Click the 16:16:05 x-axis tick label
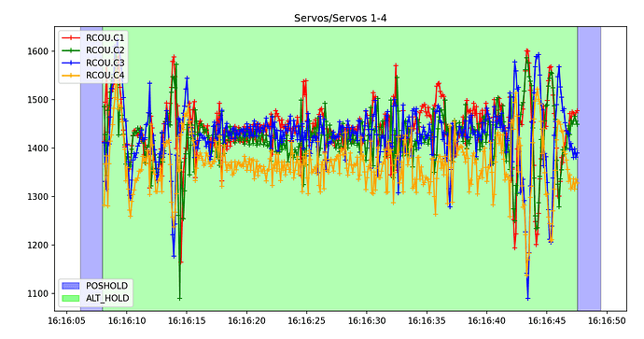The image size is (644, 339). 66,321
